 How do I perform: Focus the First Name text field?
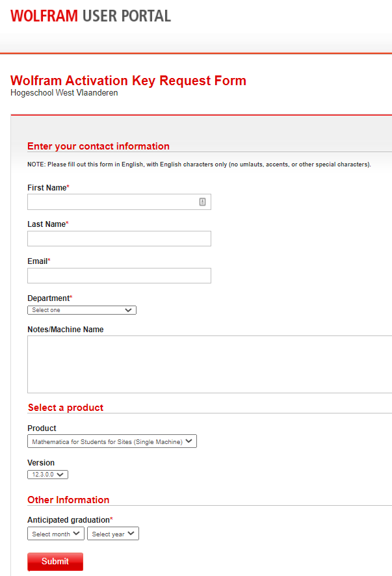[x=120, y=202]
